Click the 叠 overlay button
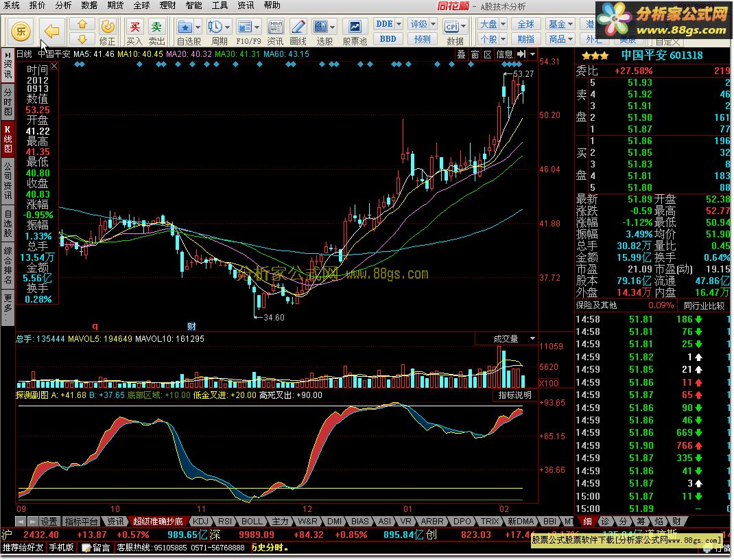 pos(462,54)
